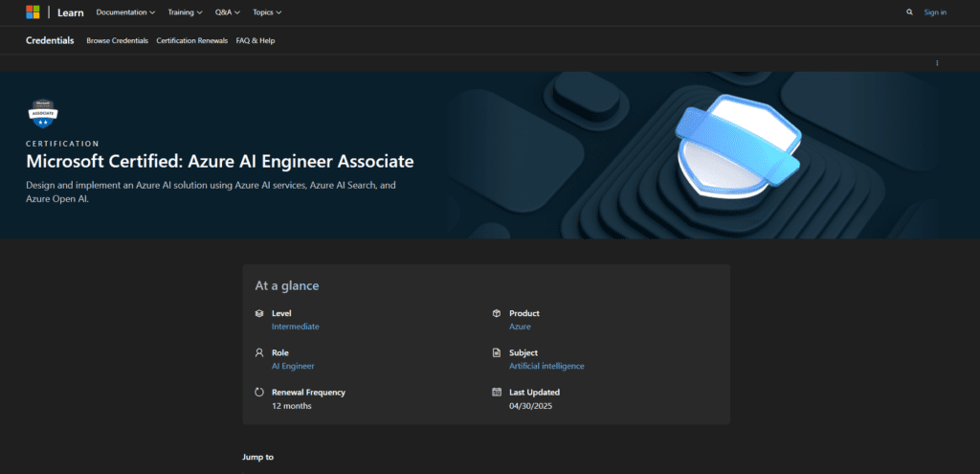Click the Product cube icon
Viewport: 980px width, 474px height.
tap(497, 313)
